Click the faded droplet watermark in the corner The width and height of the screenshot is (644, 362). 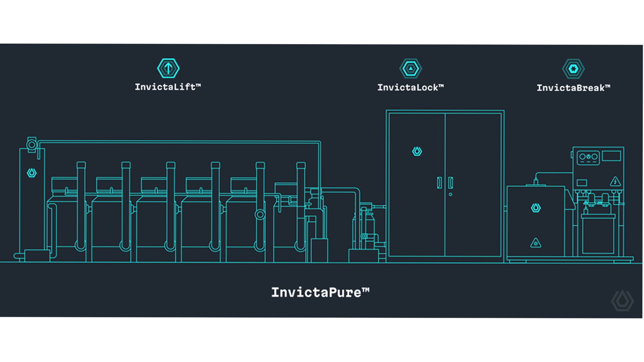[622, 300]
